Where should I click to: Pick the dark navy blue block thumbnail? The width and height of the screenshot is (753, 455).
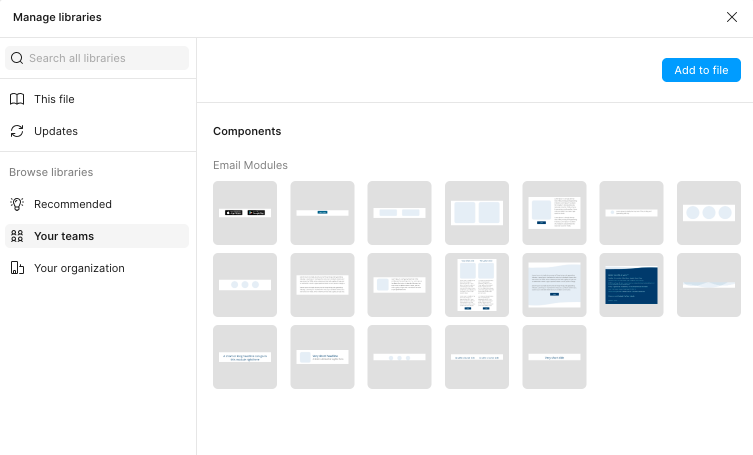click(x=632, y=285)
